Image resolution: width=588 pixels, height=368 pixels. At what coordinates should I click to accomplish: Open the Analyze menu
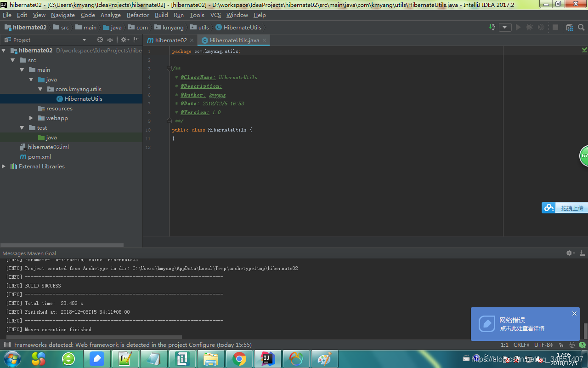click(110, 15)
